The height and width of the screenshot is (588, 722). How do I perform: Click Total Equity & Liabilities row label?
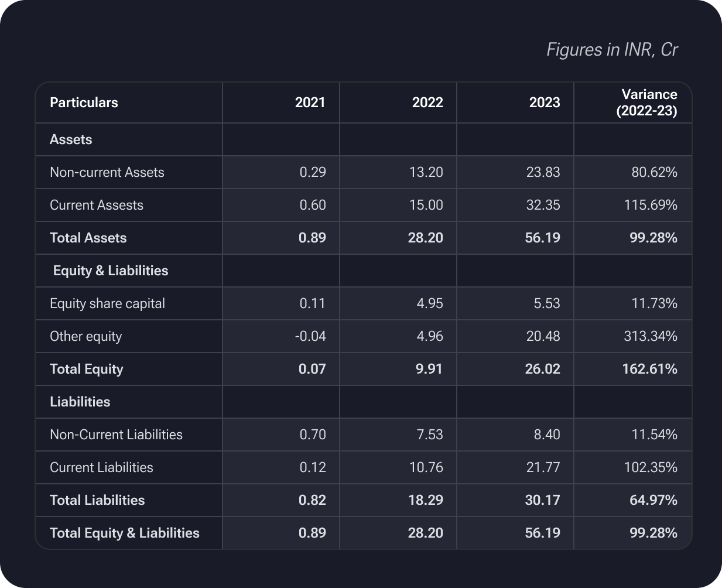tap(124, 533)
